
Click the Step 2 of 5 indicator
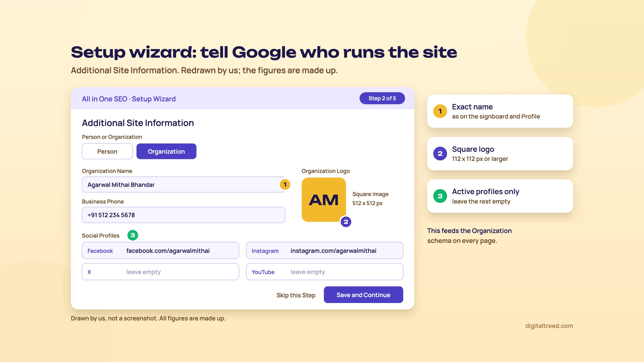pos(382,98)
